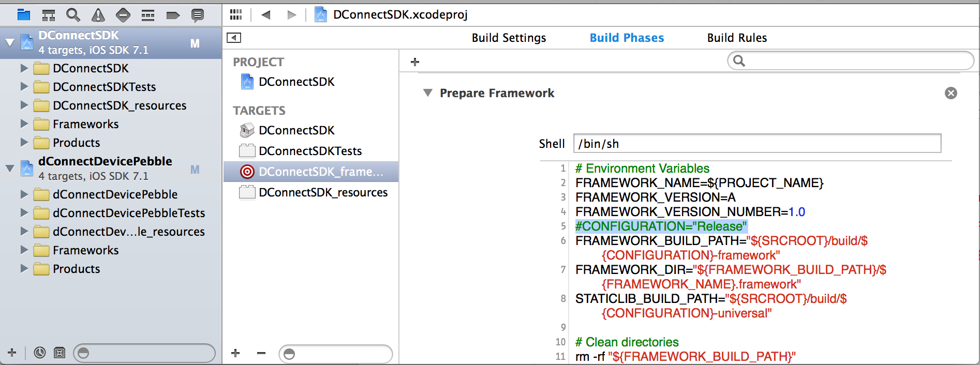Collapse the dConnectDevicePebble project

10,169
